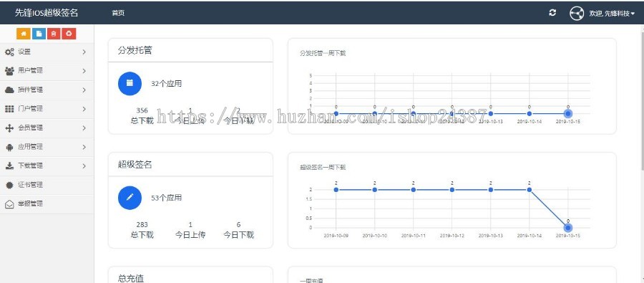Click the user avatar icon in header
The image size is (644, 283).
coord(577,13)
